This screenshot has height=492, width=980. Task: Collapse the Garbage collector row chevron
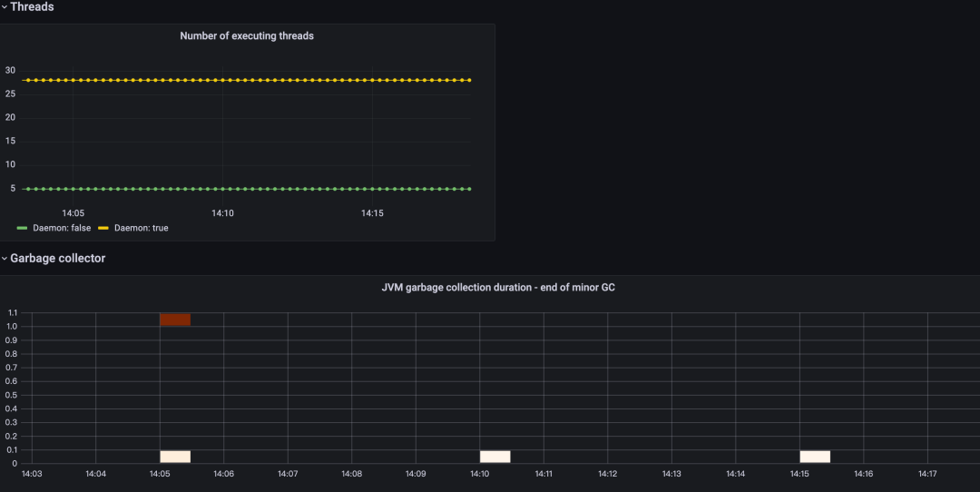point(5,259)
